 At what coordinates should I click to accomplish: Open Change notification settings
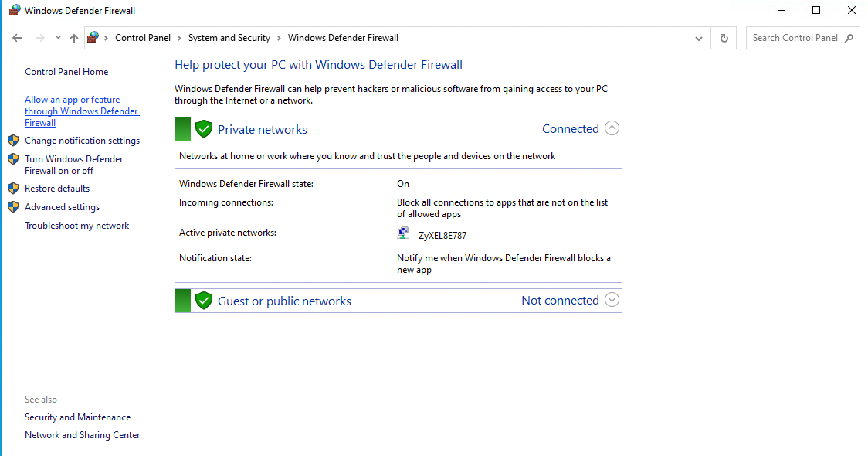(82, 141)
